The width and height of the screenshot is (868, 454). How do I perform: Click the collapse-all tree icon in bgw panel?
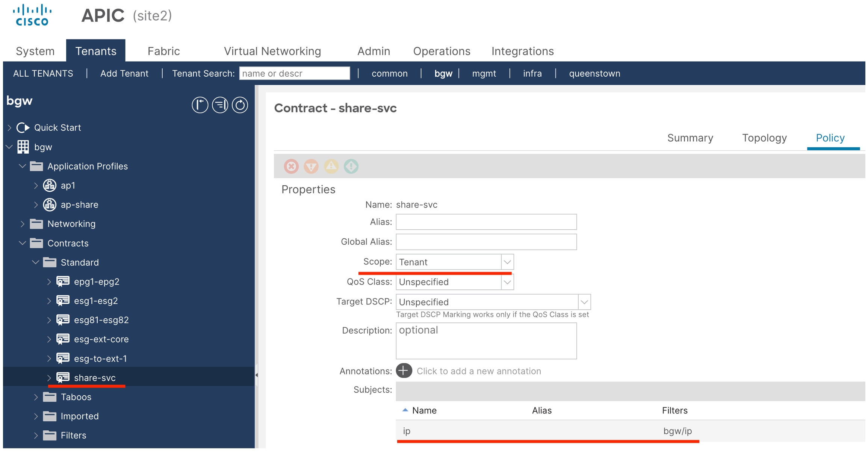(220, 105)
